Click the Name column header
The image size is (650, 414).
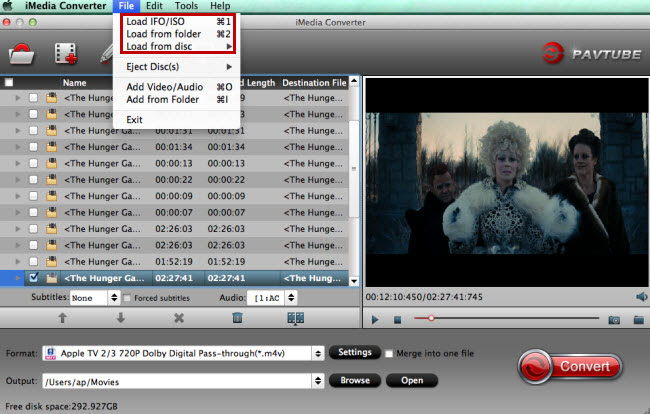pyautogui.click(x=75, y=83)
